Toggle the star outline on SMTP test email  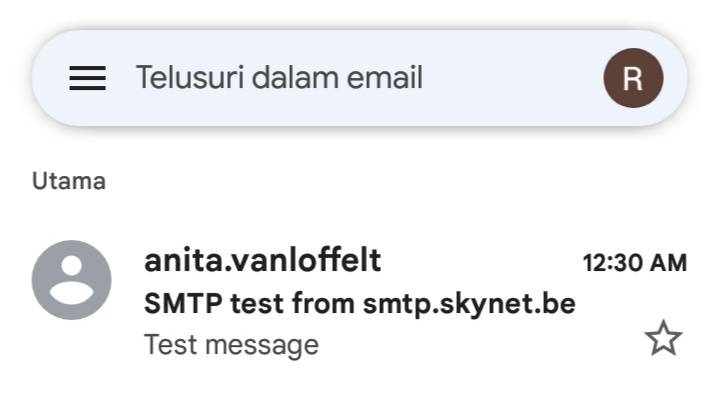click(x=662, y=339)
